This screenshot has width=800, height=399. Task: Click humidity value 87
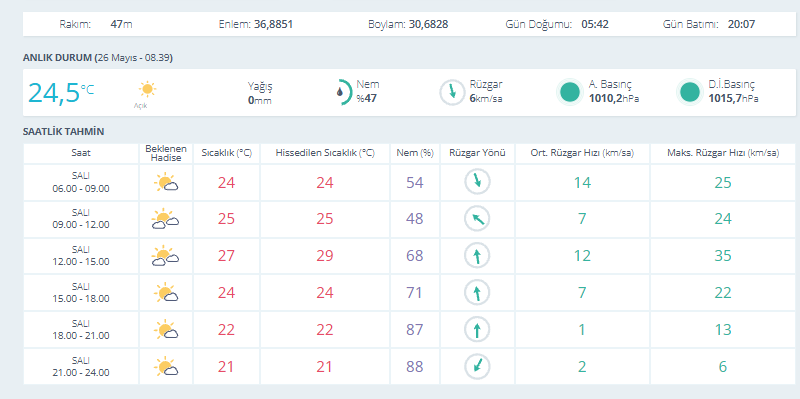tap(415, 330)
